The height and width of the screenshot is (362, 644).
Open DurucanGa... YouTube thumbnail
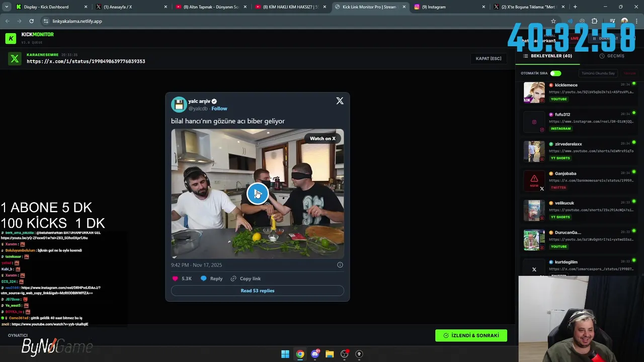coord(534,240)
